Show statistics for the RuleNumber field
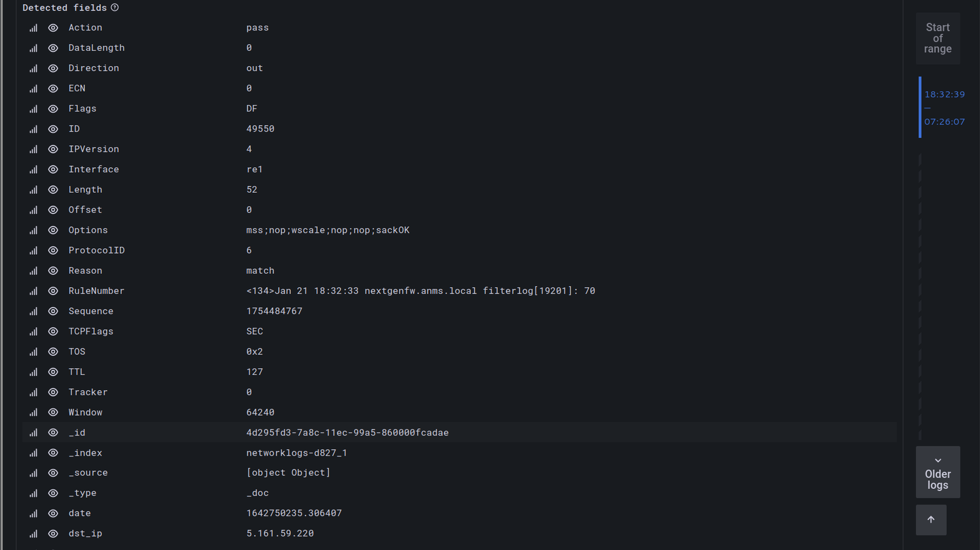This screenshot has height=550, width=980. click(33, 291)
